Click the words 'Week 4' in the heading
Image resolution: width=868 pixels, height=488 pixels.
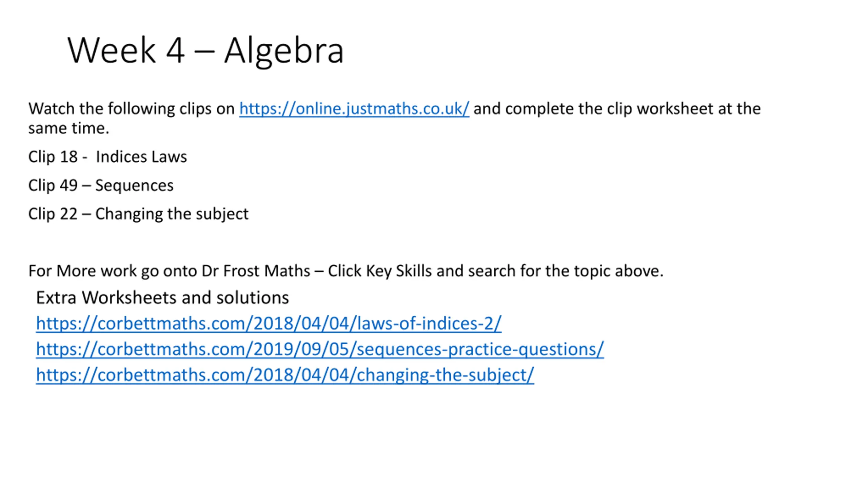(x=126, y=50)
